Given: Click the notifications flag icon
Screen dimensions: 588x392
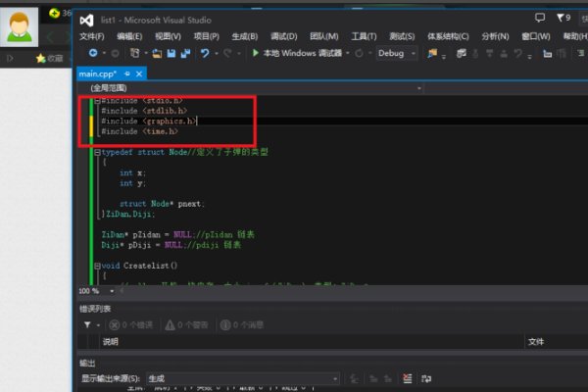Looking at the screenshot, I should coord(540,18).
